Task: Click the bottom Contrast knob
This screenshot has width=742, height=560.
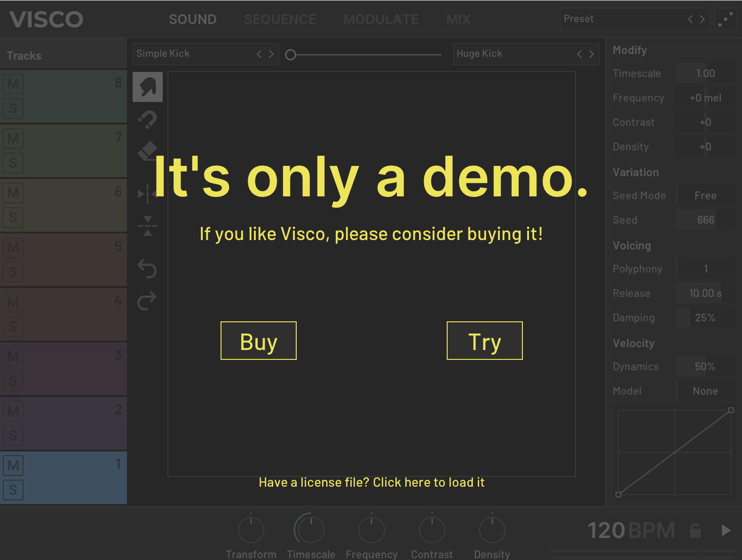Action: (432, 530)
